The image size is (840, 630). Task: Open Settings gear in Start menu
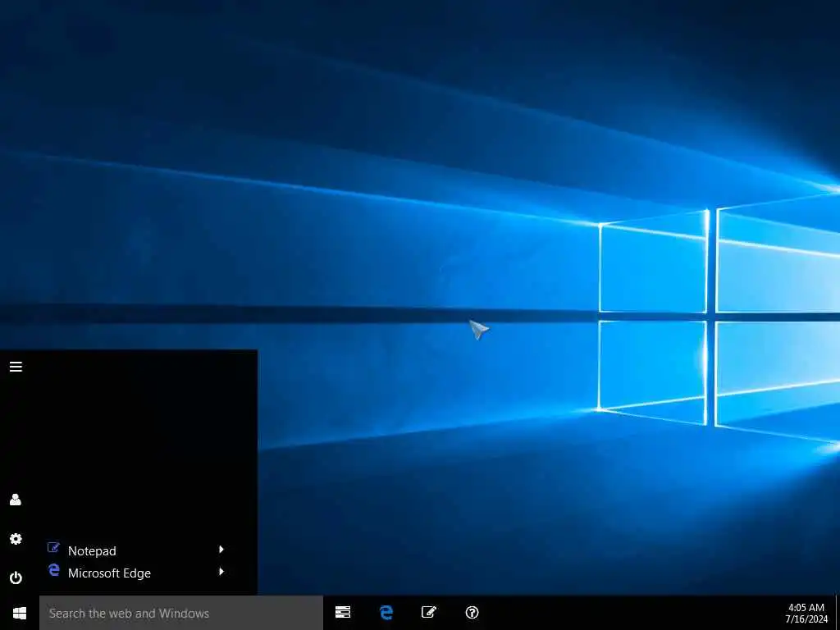pyautogui.click(x=16, y=538)
